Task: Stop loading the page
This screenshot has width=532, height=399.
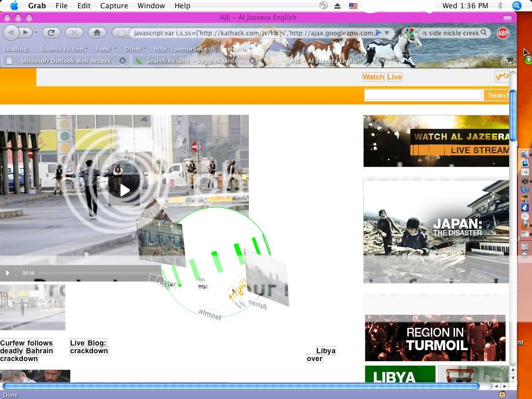Action: tap(74, 33)
